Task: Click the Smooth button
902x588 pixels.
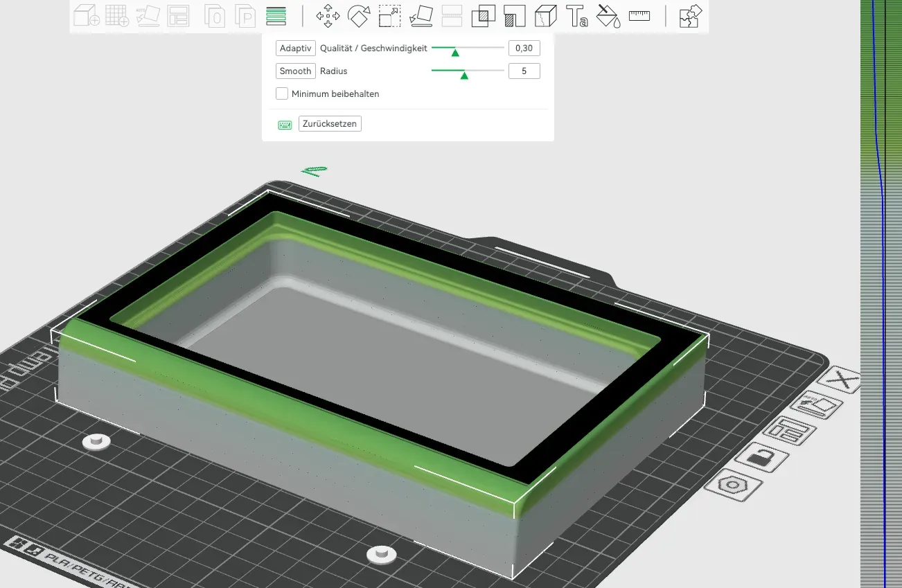Action: tap(296, 71)
